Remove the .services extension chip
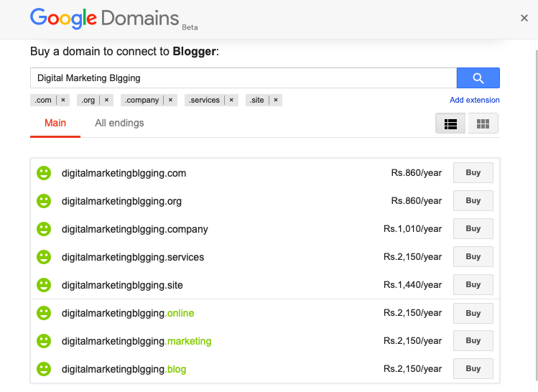This screenshot has width=538, height=392. 231,100
